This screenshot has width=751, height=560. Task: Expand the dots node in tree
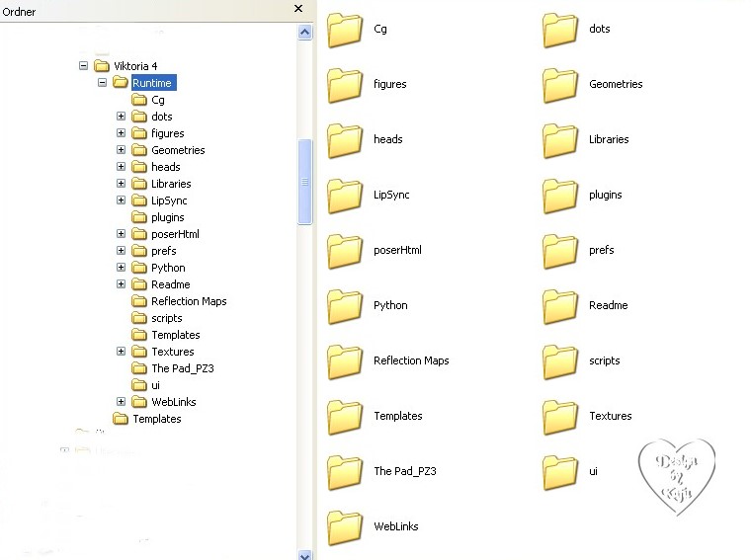[121, 116]
